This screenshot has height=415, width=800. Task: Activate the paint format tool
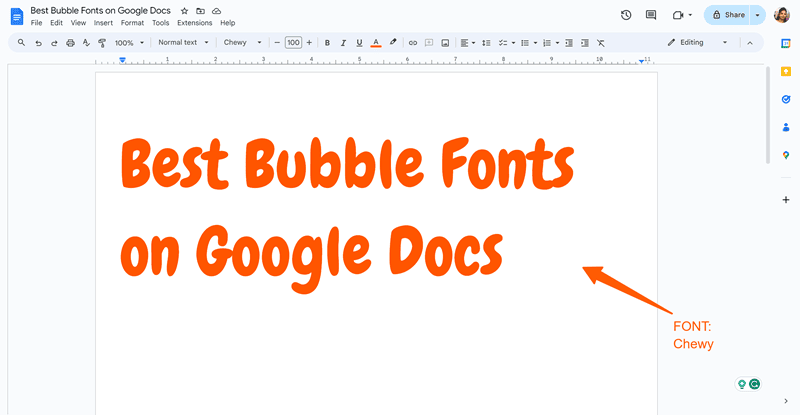pyautogui.click(x=102, y=43)
